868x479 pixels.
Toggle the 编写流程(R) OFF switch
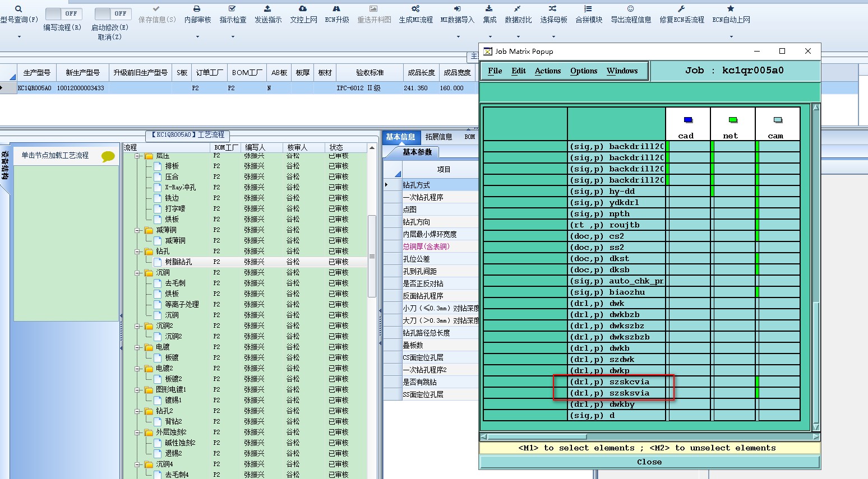pos(63,13)
